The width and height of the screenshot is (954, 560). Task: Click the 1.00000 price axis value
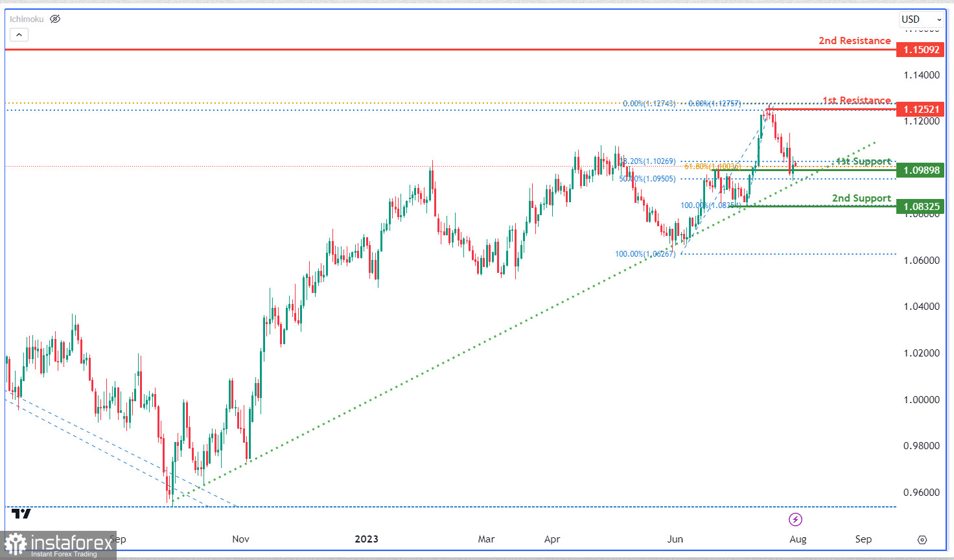[x=921, y=400]
